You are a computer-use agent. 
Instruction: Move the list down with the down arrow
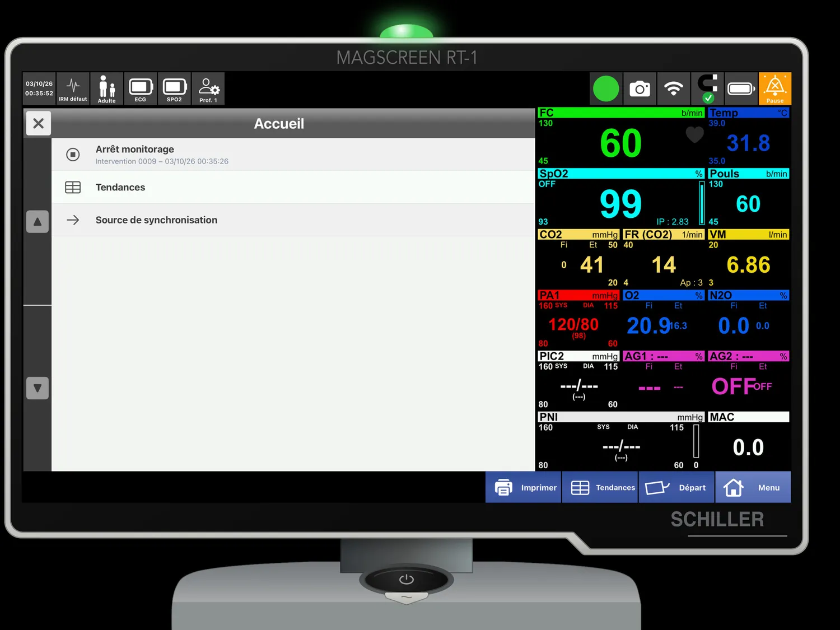click(38, 388)
